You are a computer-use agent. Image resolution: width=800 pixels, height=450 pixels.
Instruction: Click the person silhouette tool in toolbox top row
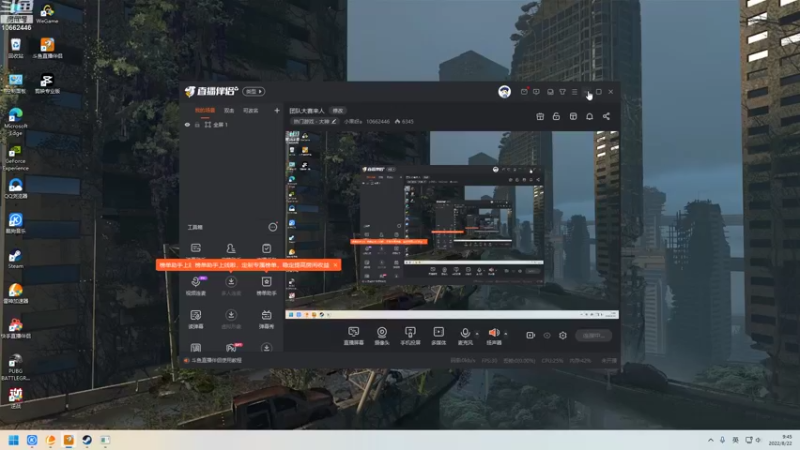(x=231, y=248)
